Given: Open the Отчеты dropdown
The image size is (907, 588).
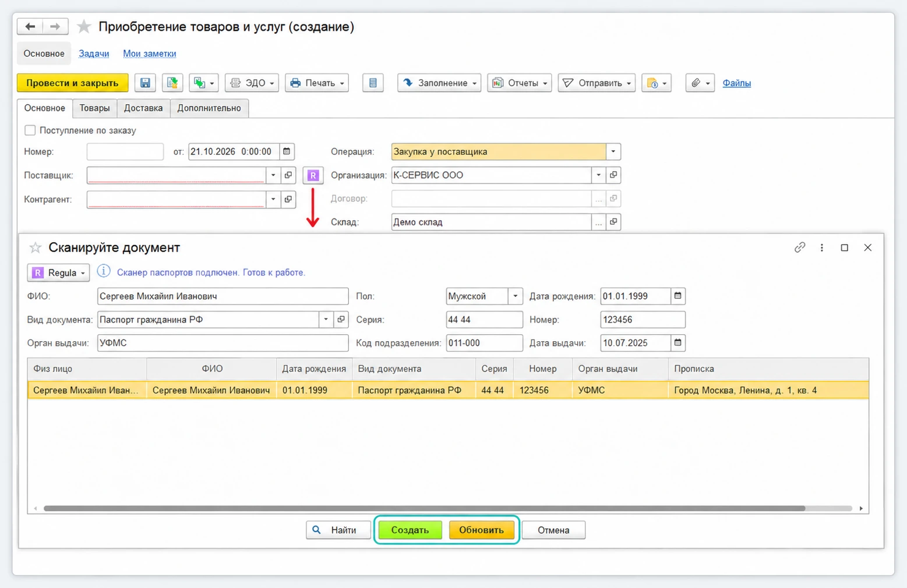Looking at the screenshot, I should tap(520, 83).
